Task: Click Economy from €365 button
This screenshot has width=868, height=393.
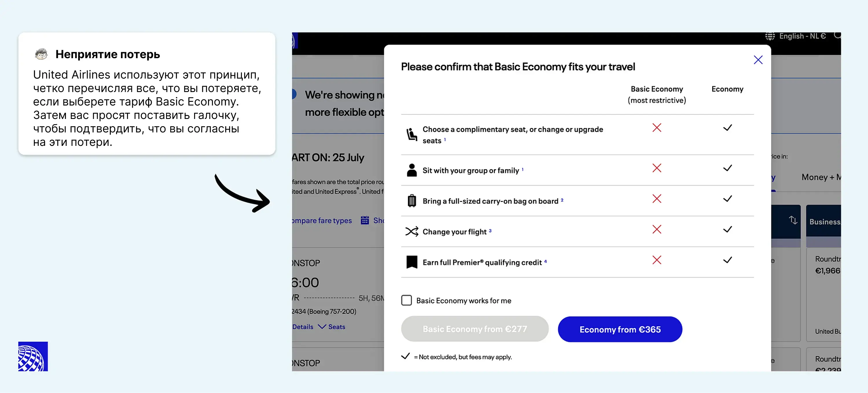Action: (620, 329)
